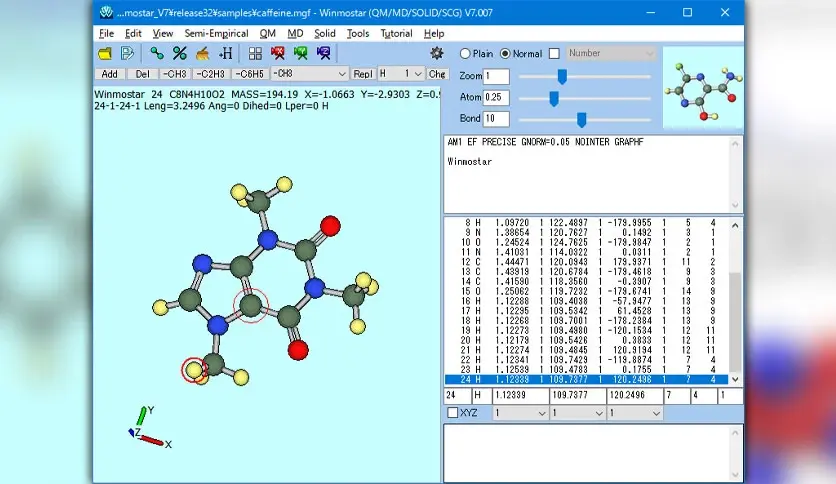Open the Tutorial menu
This screenshot has height=484, width=836.
click(x=396, y=34)
